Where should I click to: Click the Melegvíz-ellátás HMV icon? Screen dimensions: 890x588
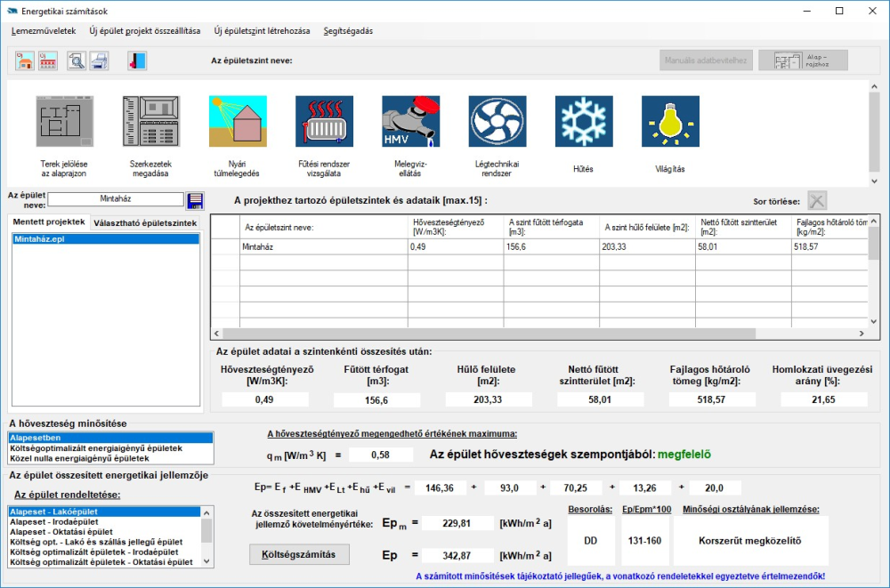(410, 122)
